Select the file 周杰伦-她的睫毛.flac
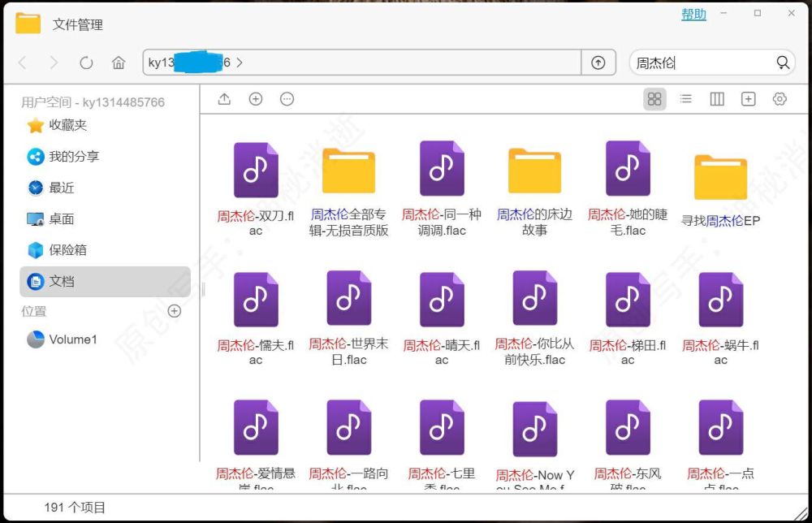This screenshot has height=523, width=812. 628,189
